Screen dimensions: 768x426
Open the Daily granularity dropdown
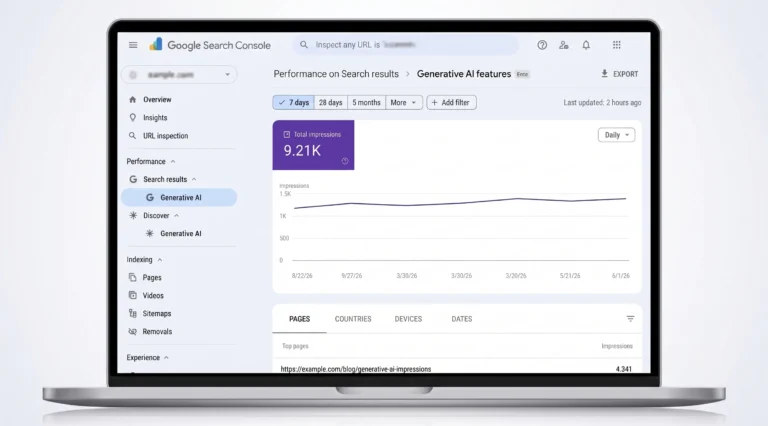coord(616,135)
